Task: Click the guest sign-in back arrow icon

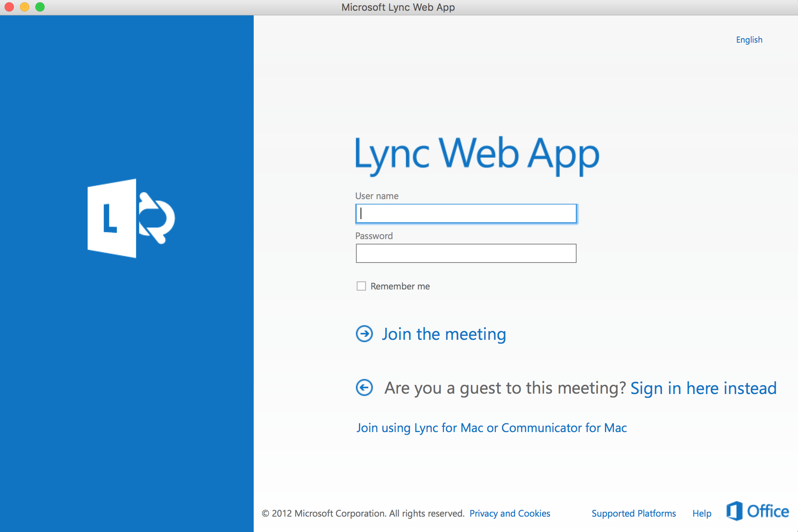Action: 364,387
